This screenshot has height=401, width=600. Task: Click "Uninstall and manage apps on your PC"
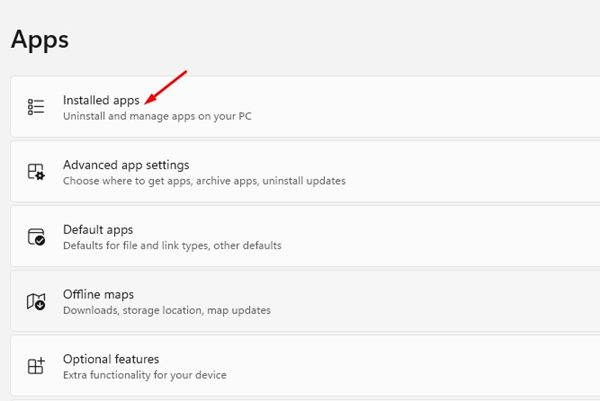pyautogui.click(x=157, y=116)
